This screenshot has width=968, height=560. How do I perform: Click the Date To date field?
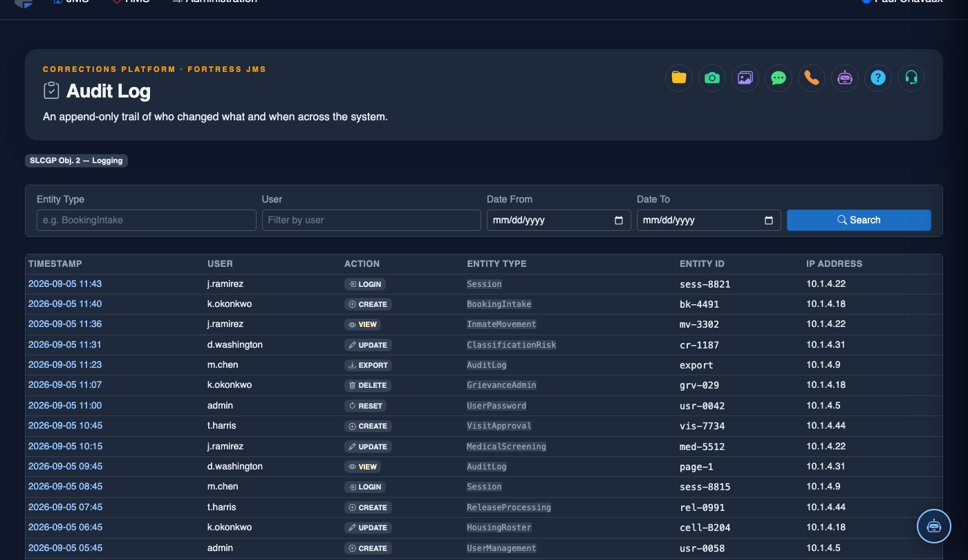point(709,220)
